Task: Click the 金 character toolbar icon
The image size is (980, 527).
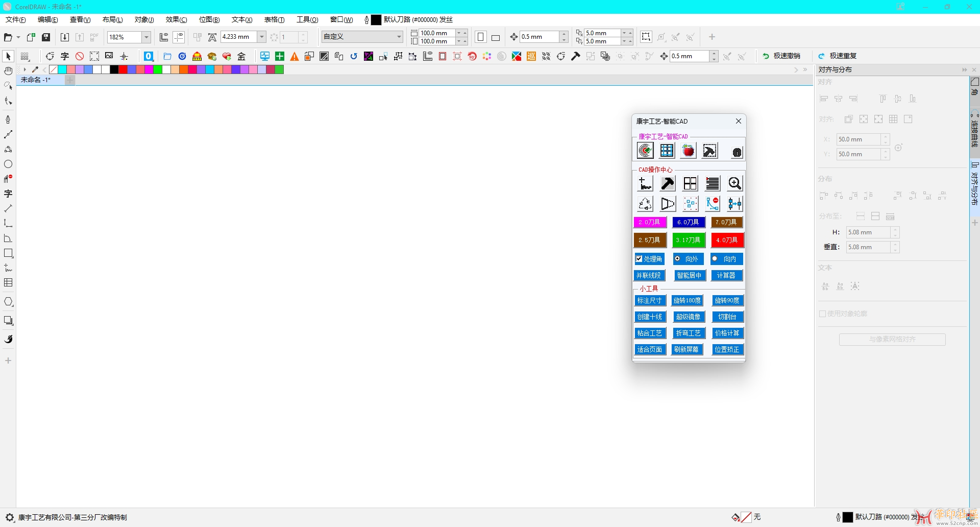Action: coord(241,56)
